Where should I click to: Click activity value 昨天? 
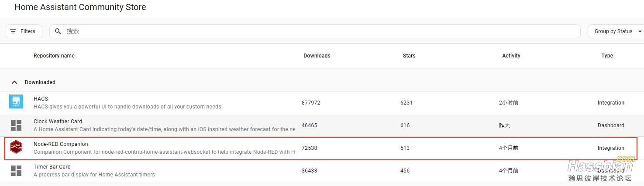(x=504, y=125)
